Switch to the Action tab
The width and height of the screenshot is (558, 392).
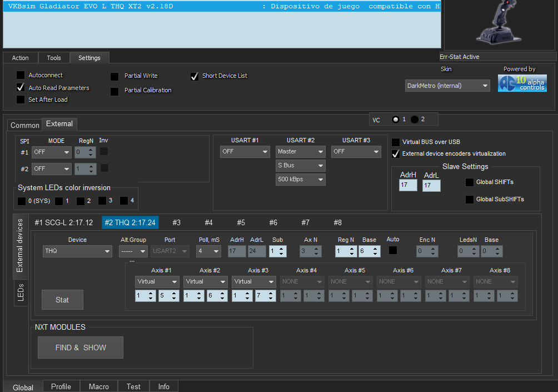(20, 58)
